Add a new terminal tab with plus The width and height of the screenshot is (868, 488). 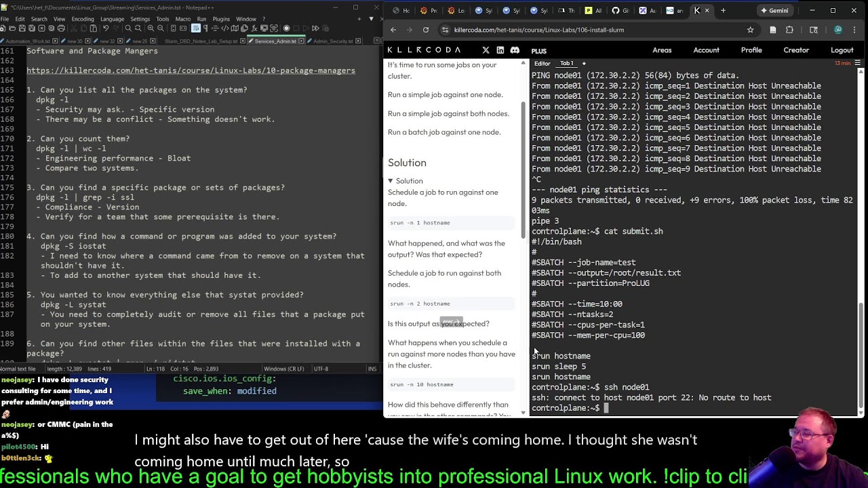tap(583, 64)
